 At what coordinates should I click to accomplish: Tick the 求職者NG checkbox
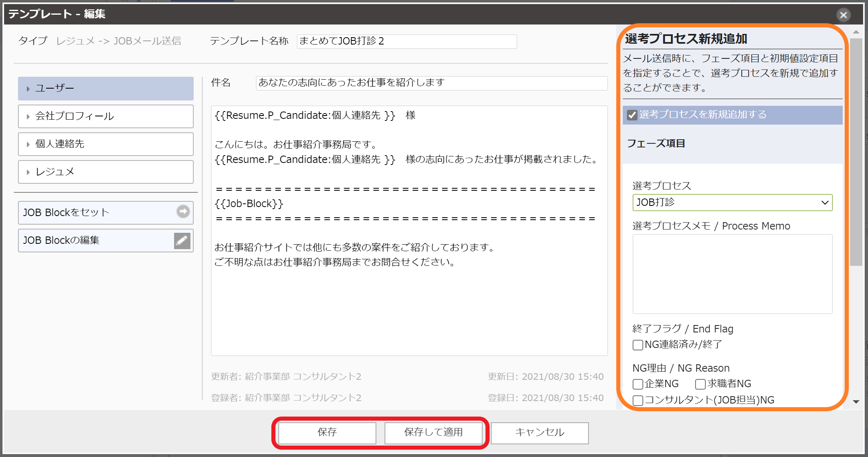pos(700,384)
